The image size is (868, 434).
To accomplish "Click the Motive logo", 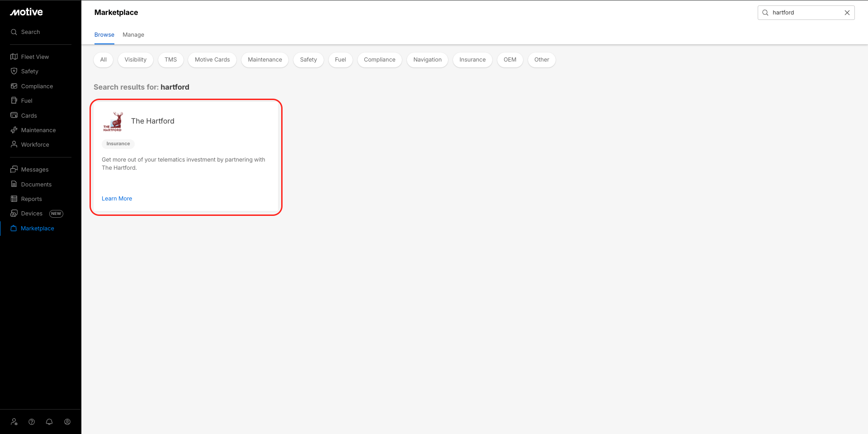I will click(26, 12).
